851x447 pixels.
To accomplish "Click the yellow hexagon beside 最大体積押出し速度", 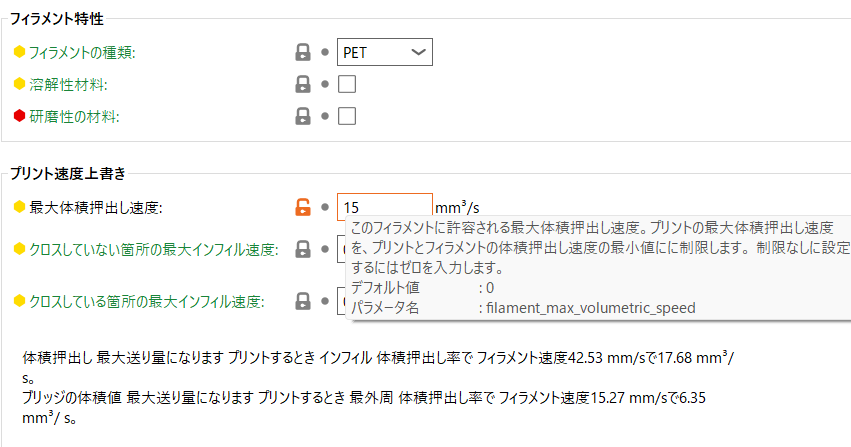I will tap(17, 208).
